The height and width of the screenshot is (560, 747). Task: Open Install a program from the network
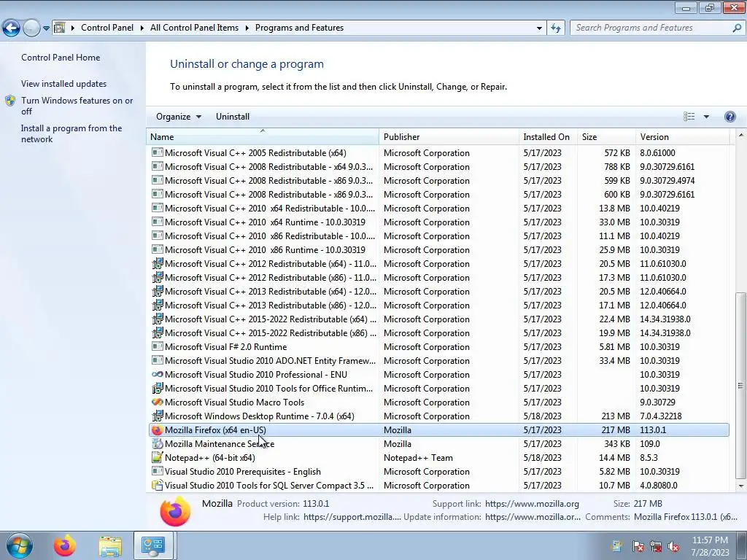(x=71, y=133)
